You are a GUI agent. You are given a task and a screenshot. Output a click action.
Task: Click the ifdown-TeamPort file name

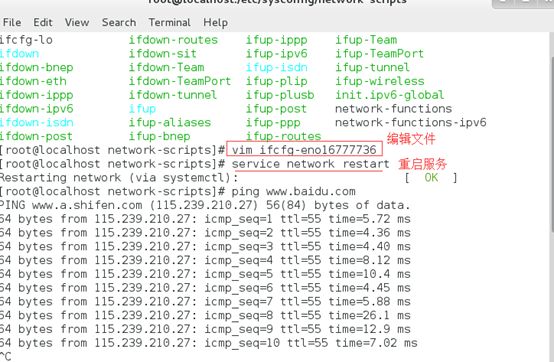pos(179,81)
